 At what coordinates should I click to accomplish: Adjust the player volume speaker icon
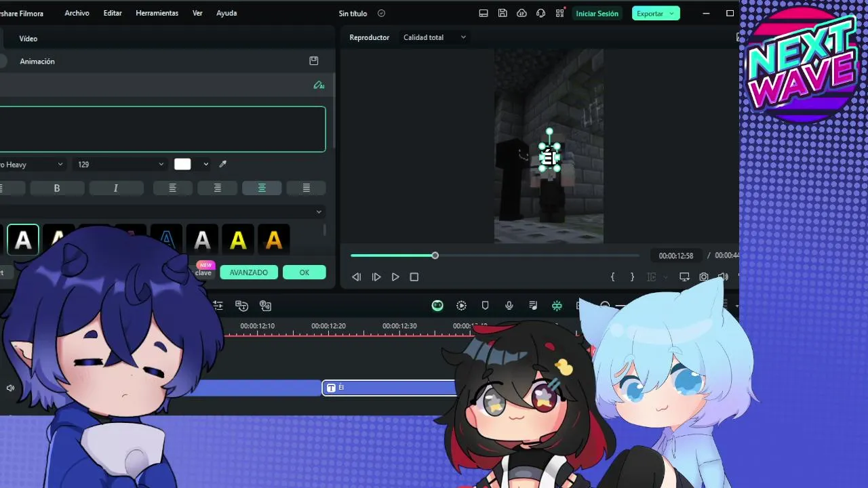click(723, 277)
